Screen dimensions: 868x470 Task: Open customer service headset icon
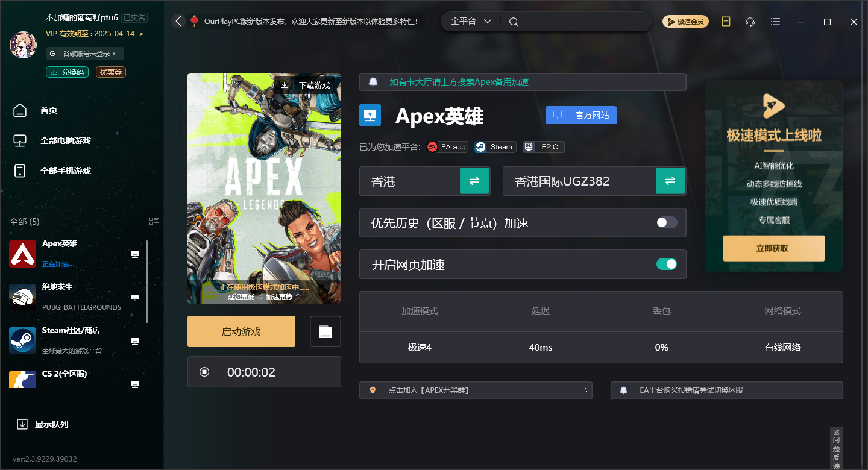tap(750, 22)
